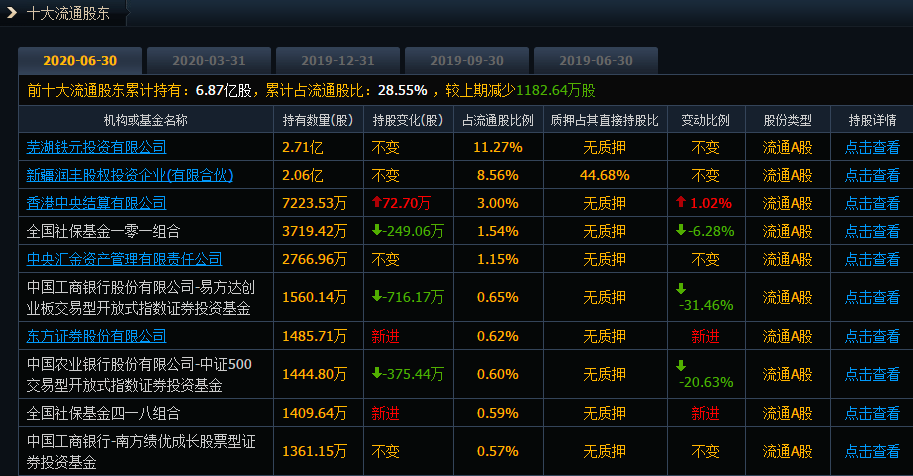
Task: Click 点击查看 for 东方证券股份有限公司
Action: tap(872, 336)
